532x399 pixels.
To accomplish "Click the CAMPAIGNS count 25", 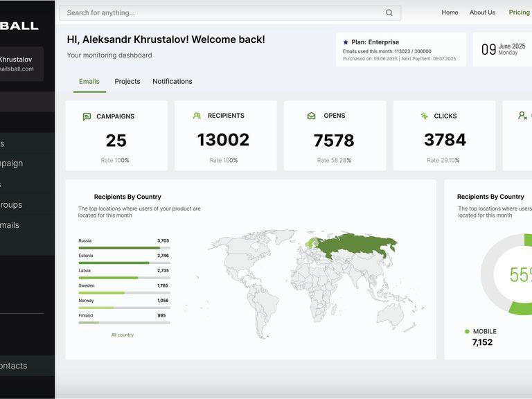I will click(x=116, y=141).
